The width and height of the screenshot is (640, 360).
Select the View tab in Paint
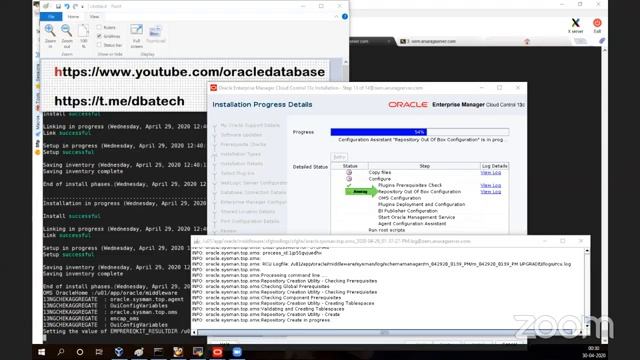pyautogui.click(x=94, y=16)
